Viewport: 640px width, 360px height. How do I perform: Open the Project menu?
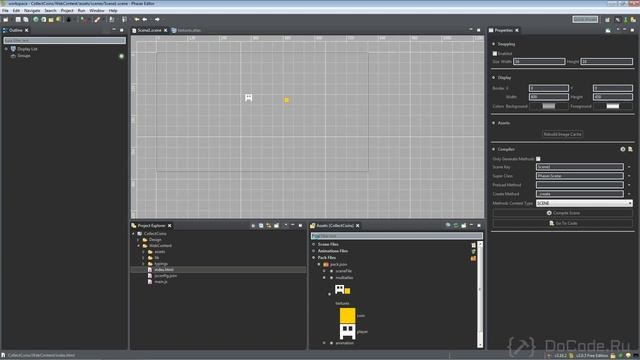tap(67, 11)
